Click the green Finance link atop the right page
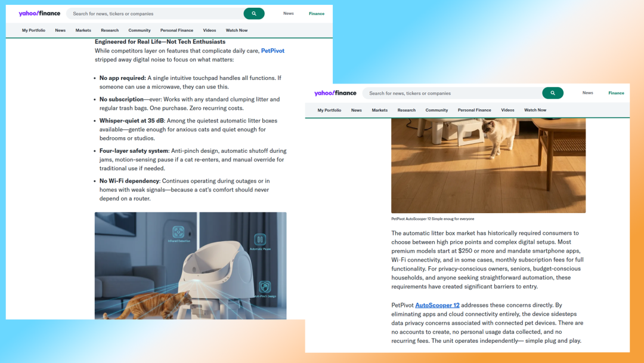The height and width of the screenshot is (363, 644). coord(616,93)
